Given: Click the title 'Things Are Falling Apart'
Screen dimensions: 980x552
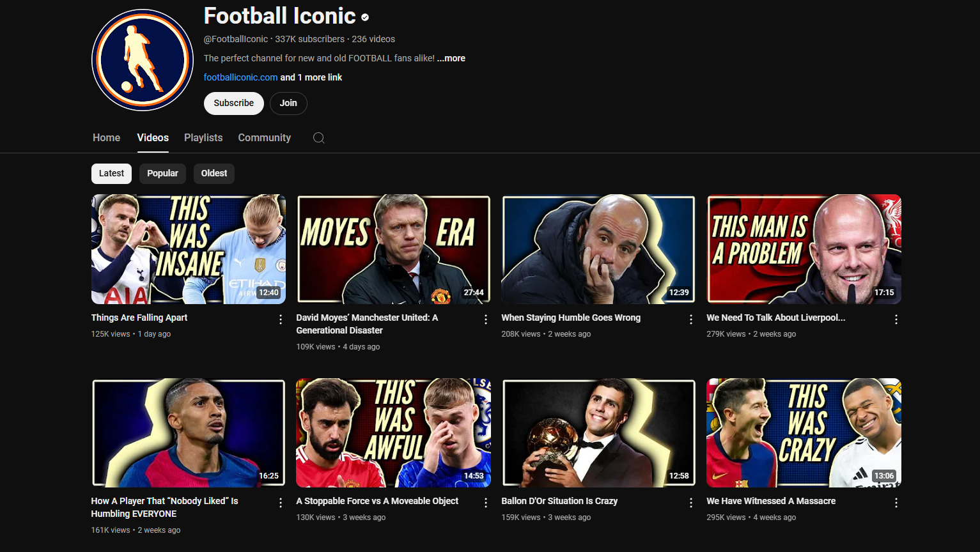Looking at the screenshot, I should point(139,318).
